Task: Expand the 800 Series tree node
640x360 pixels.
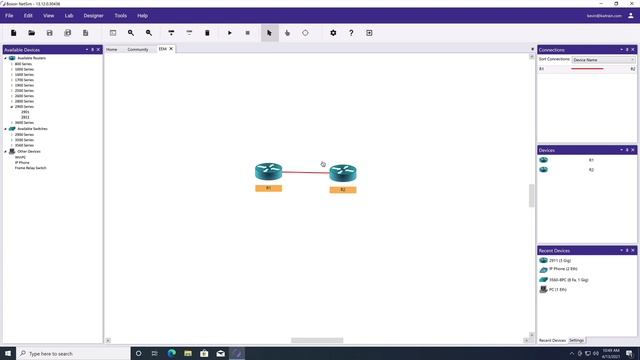Action: 11,64
